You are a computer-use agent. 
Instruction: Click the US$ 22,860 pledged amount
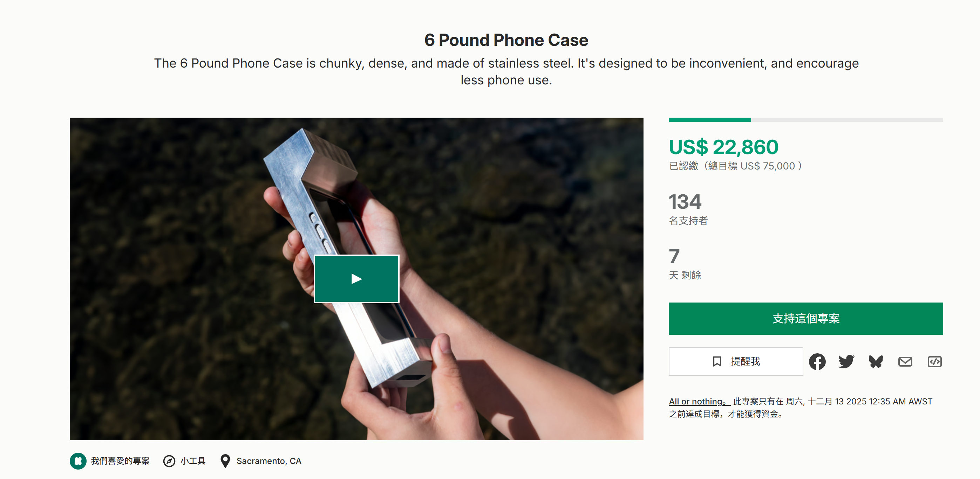click(x=723, y=147)
